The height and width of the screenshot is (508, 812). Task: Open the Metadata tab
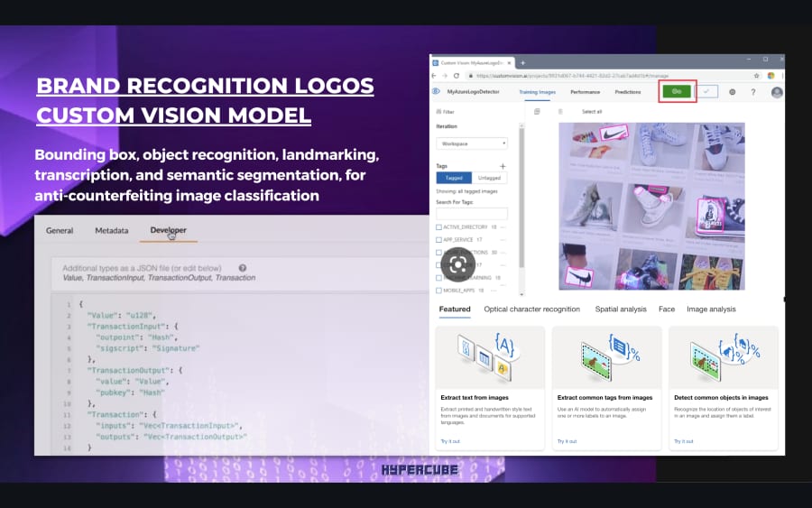tap(111, 230)
